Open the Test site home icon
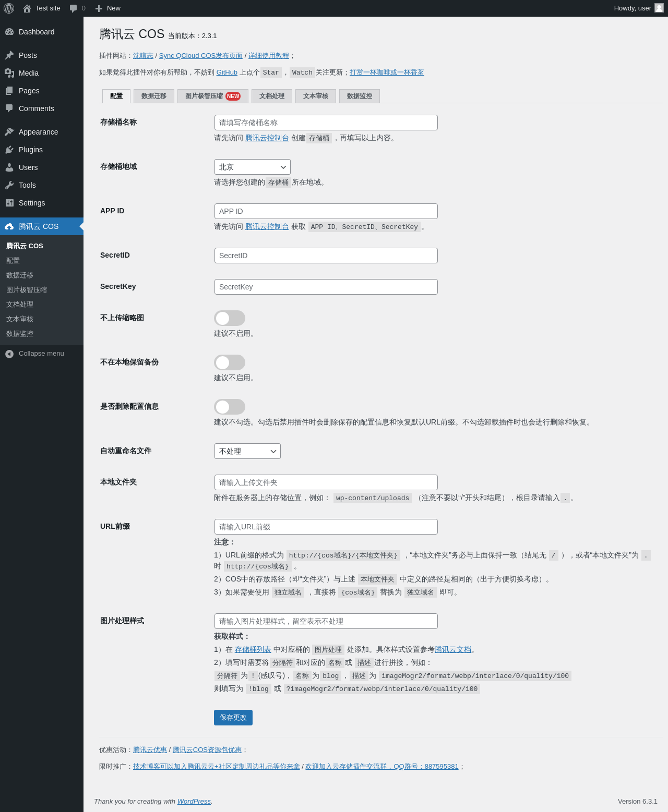This screenshot has width=668, height=812. (27, 8)
